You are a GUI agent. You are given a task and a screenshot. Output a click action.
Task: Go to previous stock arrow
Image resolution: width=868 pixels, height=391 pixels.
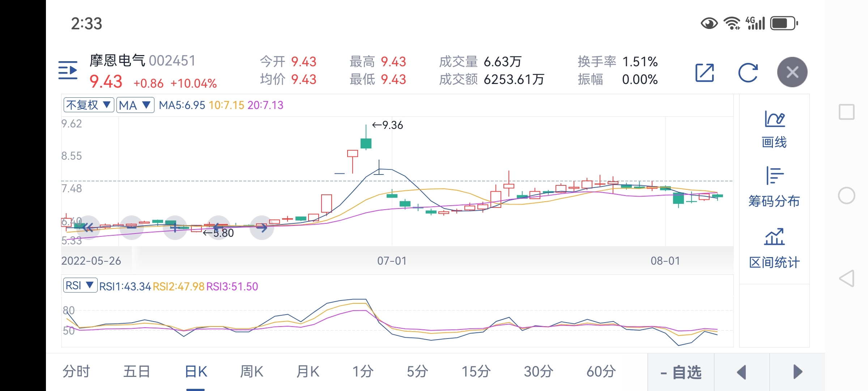pos(742,372)
